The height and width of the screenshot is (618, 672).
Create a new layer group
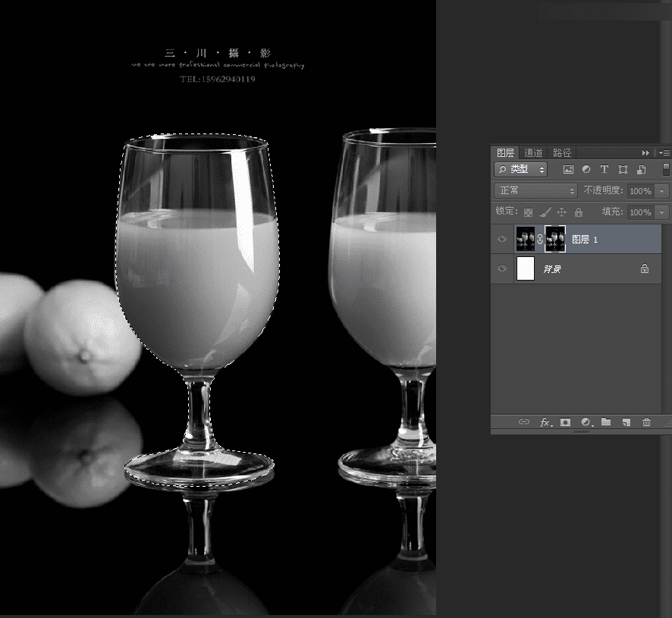click(606, 422)
